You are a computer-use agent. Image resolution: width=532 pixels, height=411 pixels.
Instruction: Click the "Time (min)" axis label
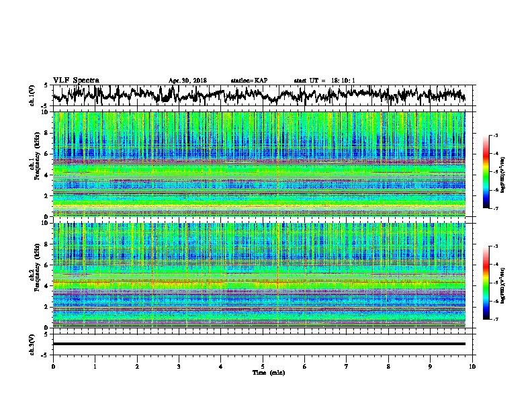tap(269, 373)
